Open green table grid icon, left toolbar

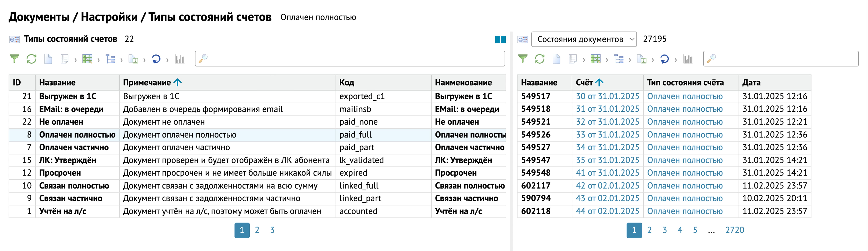[x=87, y=59]
